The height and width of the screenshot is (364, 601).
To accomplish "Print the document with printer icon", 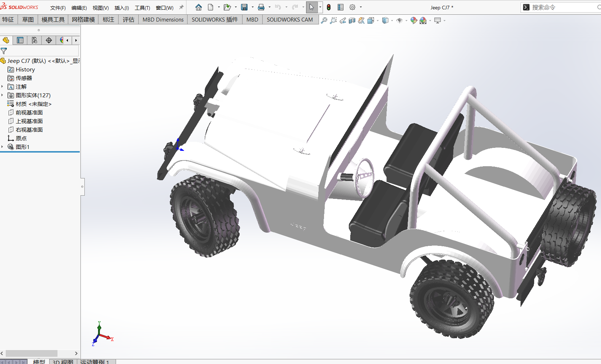I will pos(261,7).
